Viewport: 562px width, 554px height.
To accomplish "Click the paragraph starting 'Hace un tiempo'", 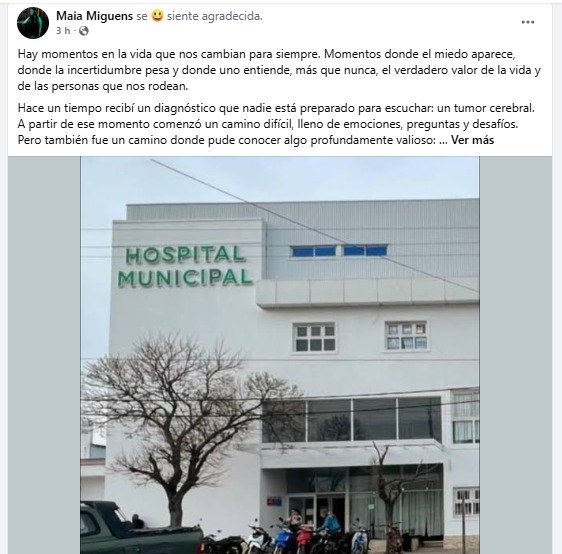I will click(x=276, y=124).
